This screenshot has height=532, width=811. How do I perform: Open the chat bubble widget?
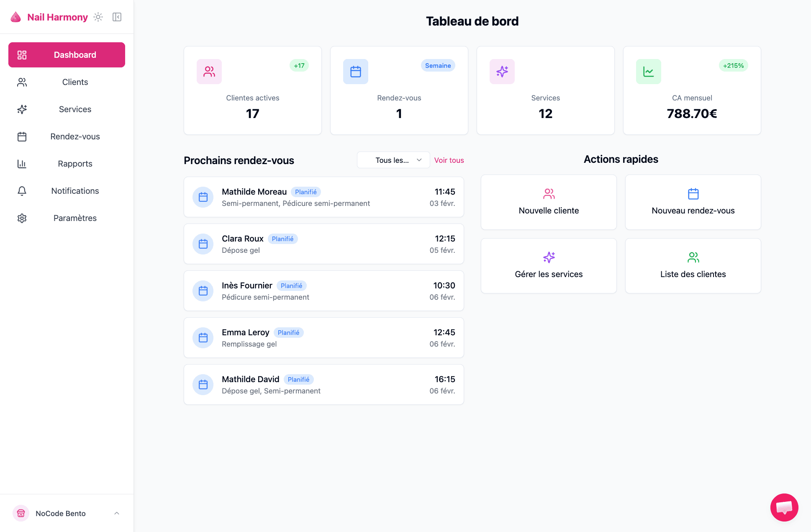pos(784,507)
